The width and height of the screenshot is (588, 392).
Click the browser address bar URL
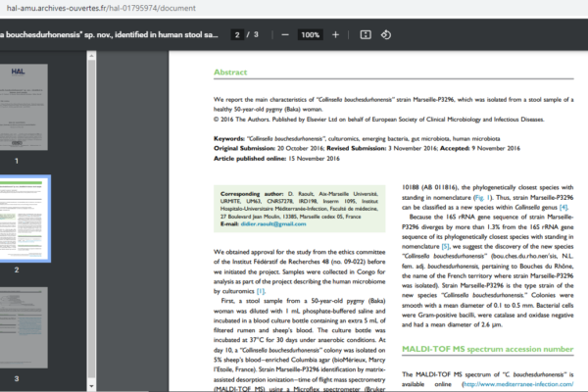pos(101,8)
